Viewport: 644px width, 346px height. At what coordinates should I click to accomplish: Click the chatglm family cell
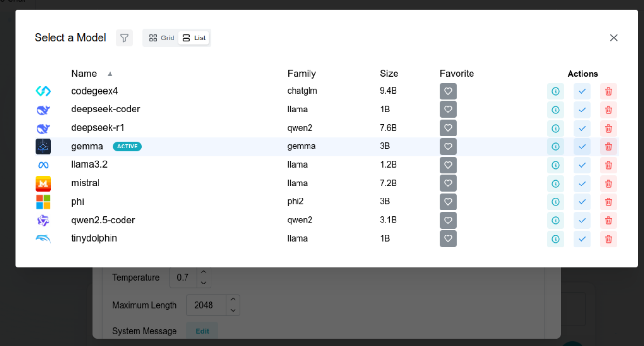[302, 91]
